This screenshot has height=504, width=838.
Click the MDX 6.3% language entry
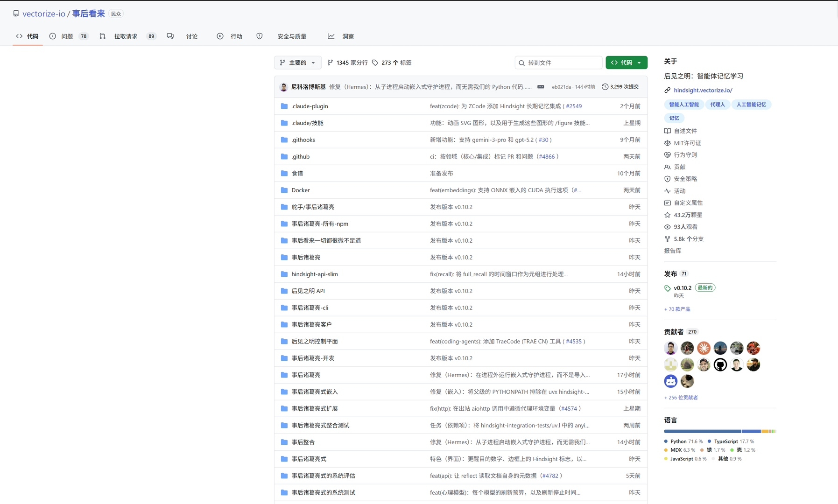coord(680,450)
